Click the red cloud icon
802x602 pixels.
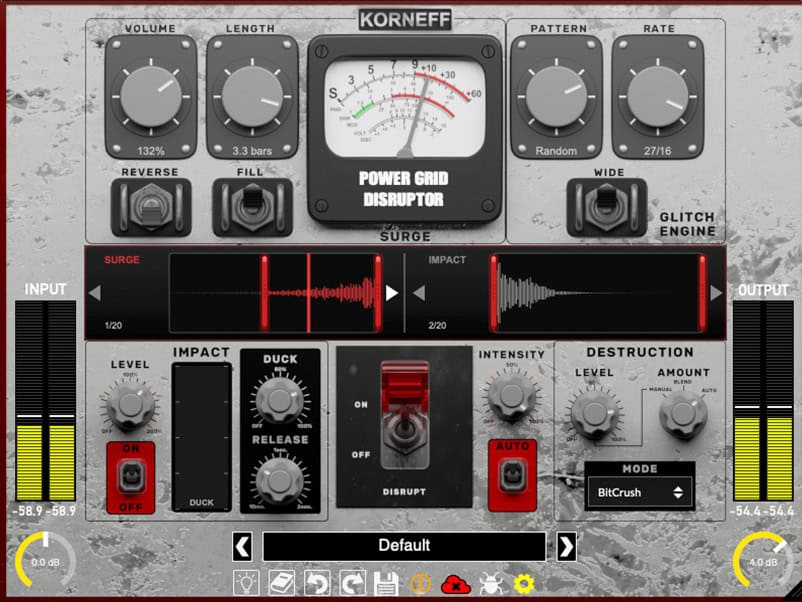pyautogui.click(x=455, y=583)
